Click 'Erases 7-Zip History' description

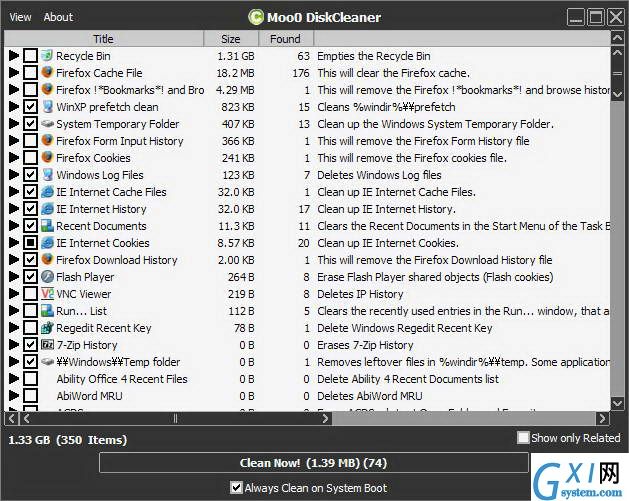click(x=365, y=345)
